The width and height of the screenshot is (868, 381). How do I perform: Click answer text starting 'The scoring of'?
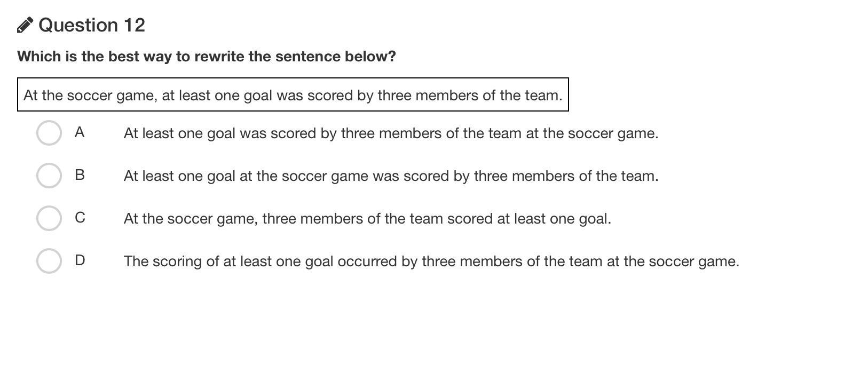click(x=431, y=261)
